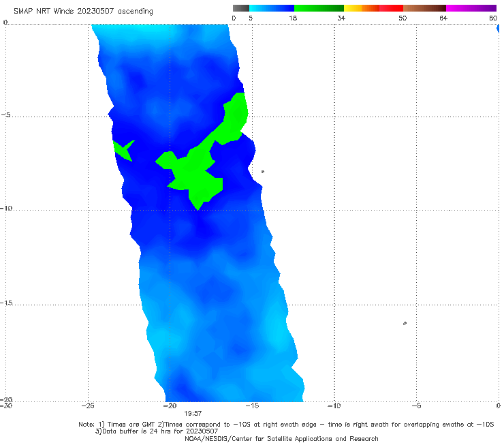Click the blue 5-18 color bar segment
504x443 pixels.
click(x=272, y=8)
